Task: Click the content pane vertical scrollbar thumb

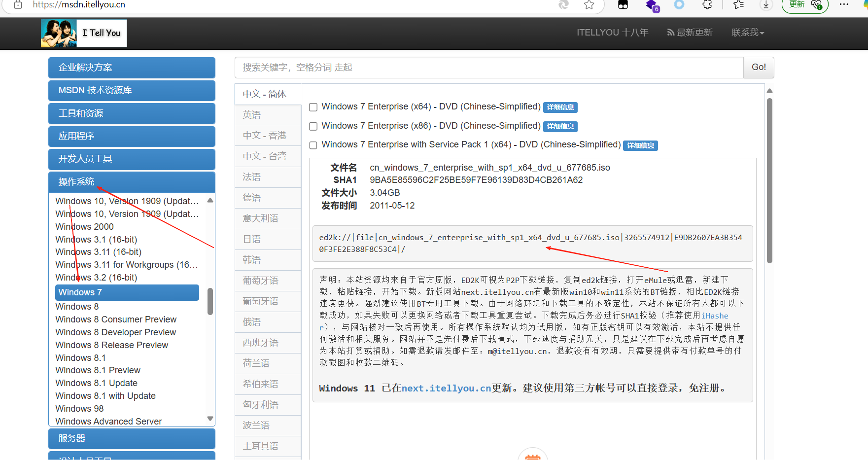Action: [769, 180]
